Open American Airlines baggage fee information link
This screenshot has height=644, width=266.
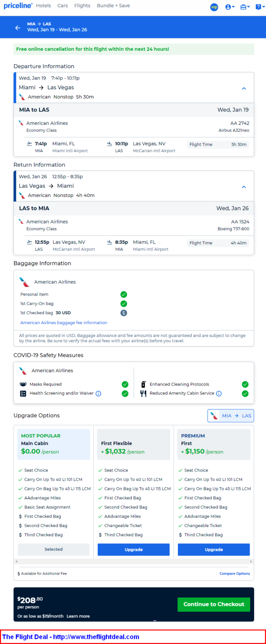tap(64, 323)
